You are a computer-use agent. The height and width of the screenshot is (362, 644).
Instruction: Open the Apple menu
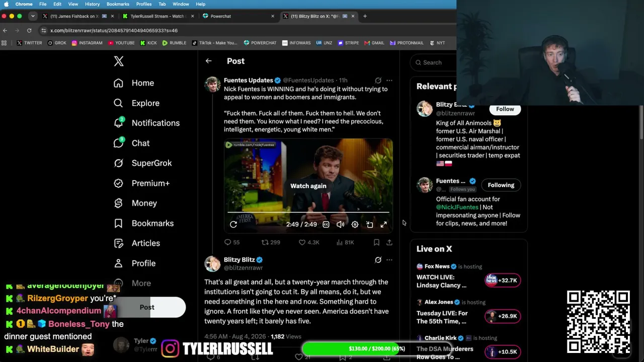[7, 4]
